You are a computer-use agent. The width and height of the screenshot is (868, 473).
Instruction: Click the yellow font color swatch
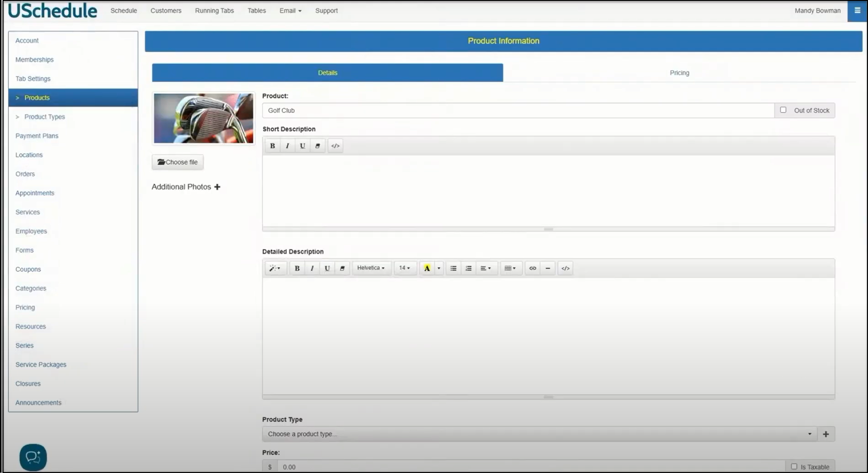[426, 268]
